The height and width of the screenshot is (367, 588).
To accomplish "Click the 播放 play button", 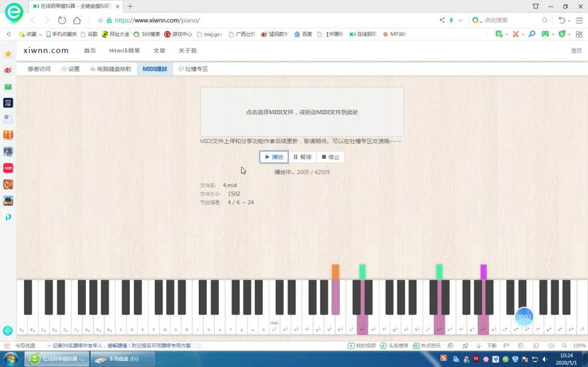I will [x=274, y=157].
